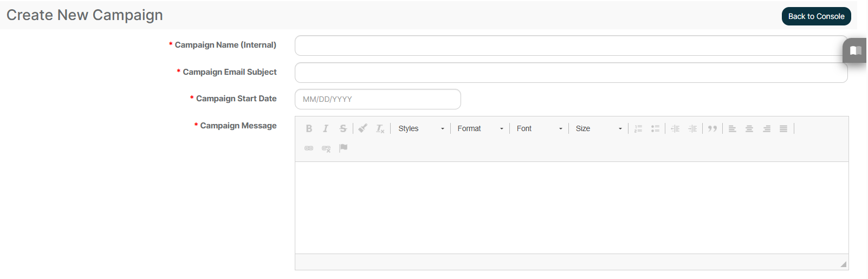The height and width of the screenshot is (279, 868).
Task: Insert a numbered list
Action: click(638, 128)
